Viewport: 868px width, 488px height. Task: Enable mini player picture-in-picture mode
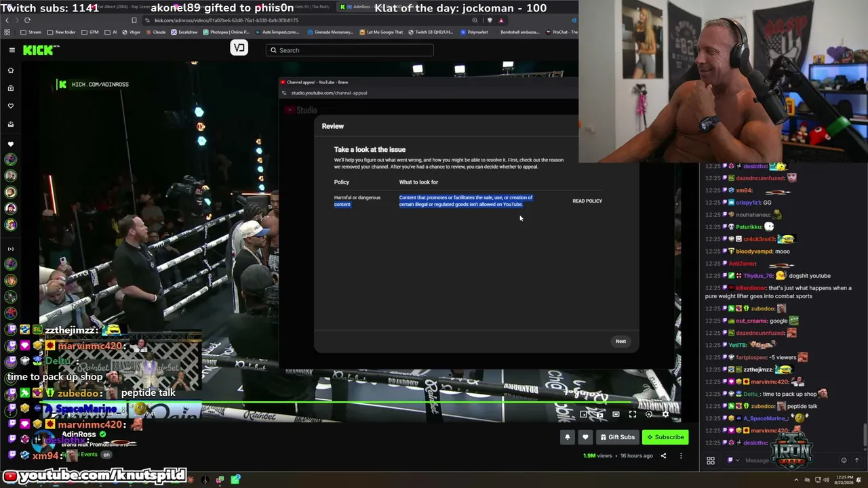pyautogui.click(x=584, y=414)
